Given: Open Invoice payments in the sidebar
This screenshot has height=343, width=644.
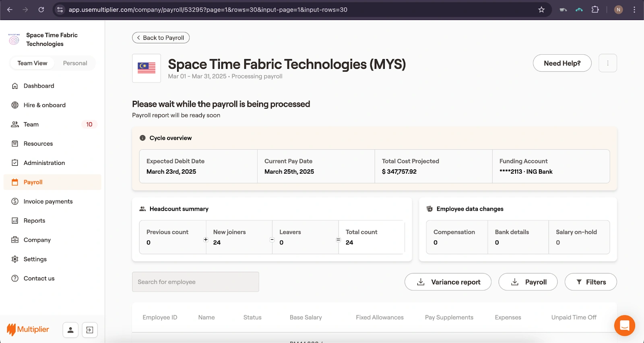Looking at the screenshot, I should pos(52,201).
